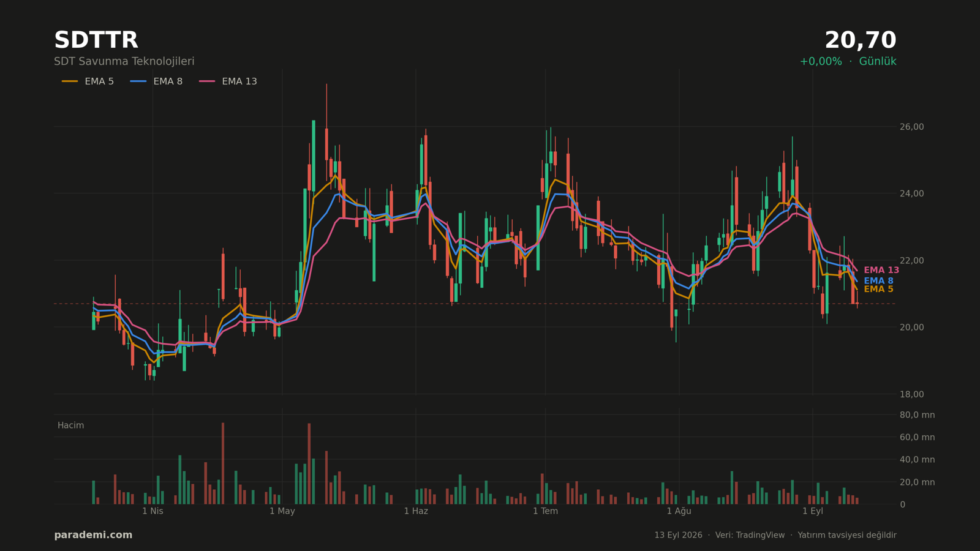Click the Yatırım tavsiyesi değildir disclaimer

[847, 535]
